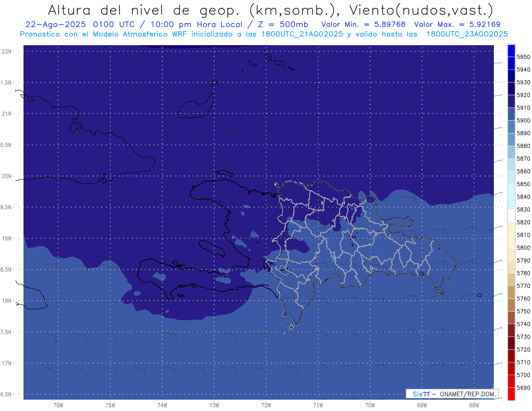Click the 21N latitude axis label

tap(7, 114)
